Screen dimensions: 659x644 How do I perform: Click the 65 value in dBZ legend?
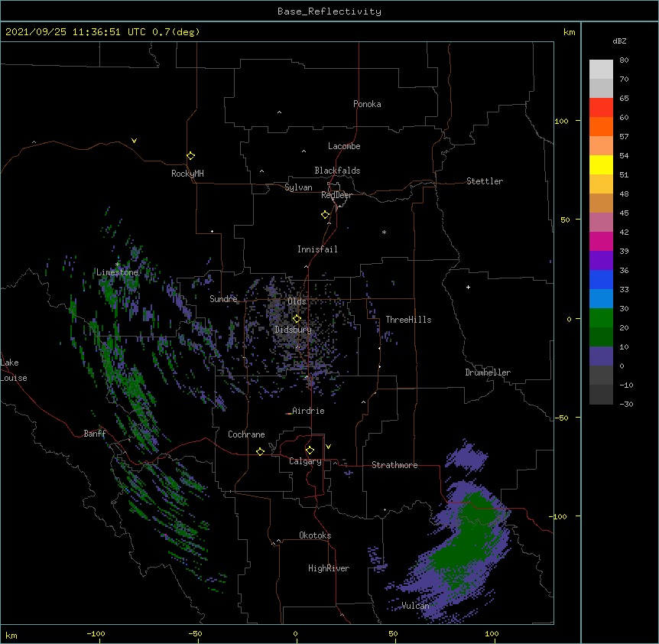624,98
